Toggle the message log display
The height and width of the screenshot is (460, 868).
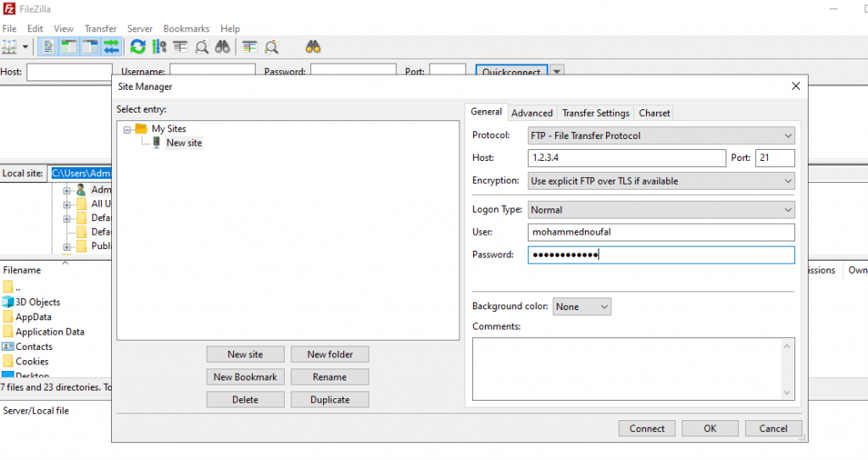[x=50, y=47]
